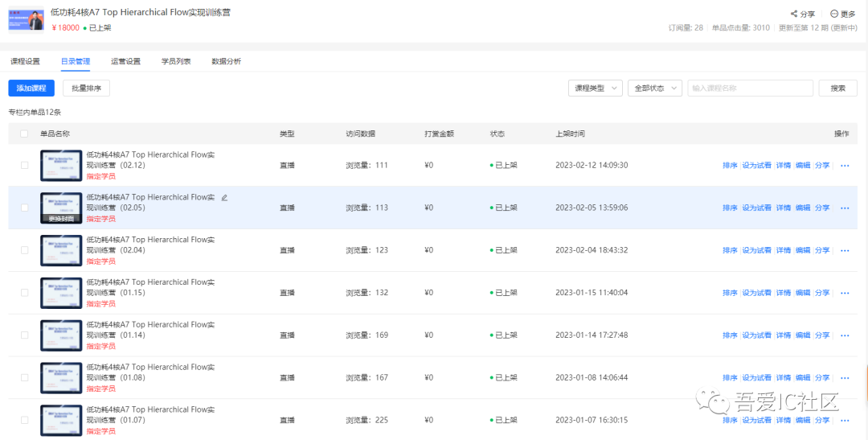
Task: Expand the 全部状态 status dropdown
Action: [x=654, y=88]
